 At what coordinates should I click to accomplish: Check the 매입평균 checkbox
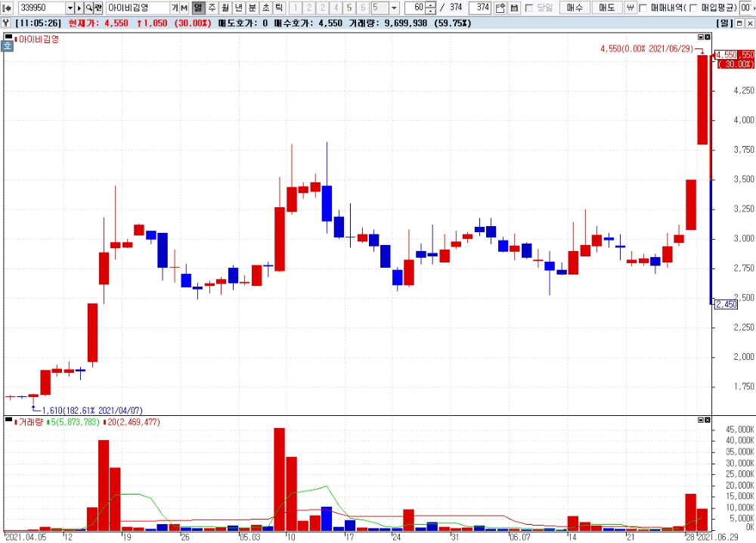[x=693, y=8]
